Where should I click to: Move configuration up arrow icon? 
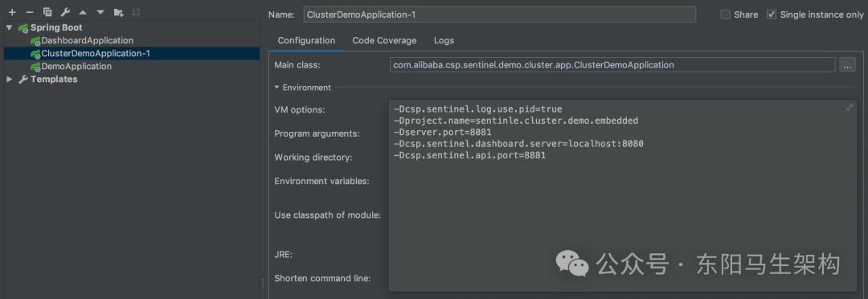tap(83, 12)
